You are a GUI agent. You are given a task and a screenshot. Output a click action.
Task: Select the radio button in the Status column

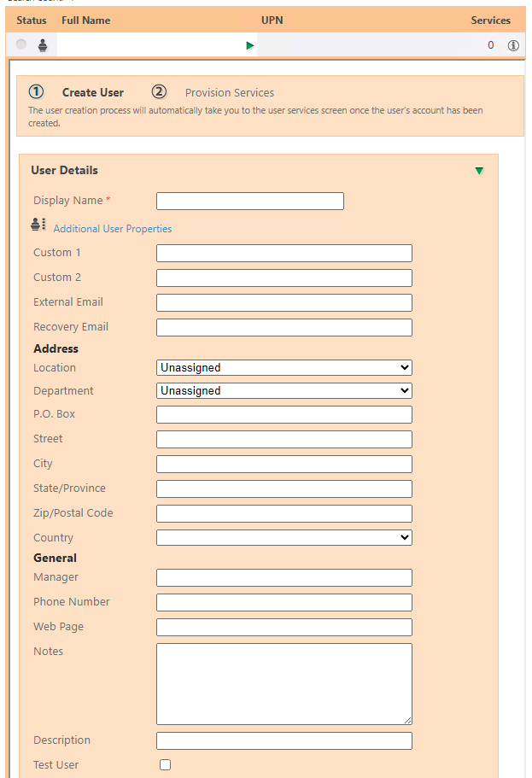click(20, 45)
